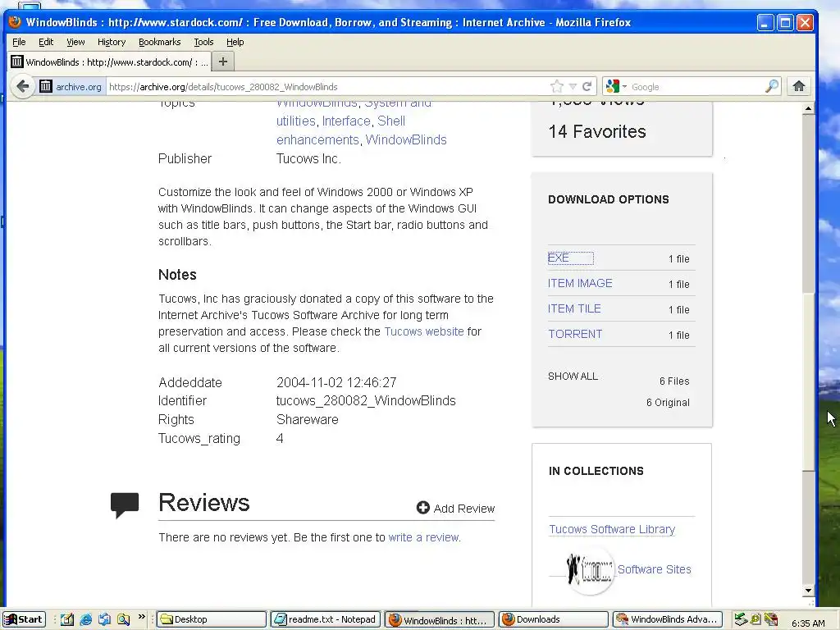Switch to readme.txt Notepad in taskbar
The height and width of the screenshot is (630, 840).
click(326, 620)
